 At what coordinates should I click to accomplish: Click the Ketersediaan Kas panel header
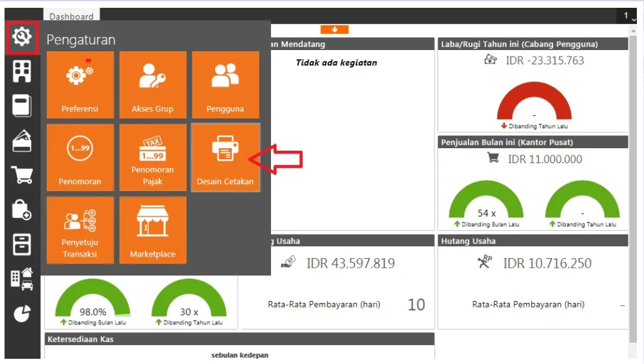click(239, 339)
